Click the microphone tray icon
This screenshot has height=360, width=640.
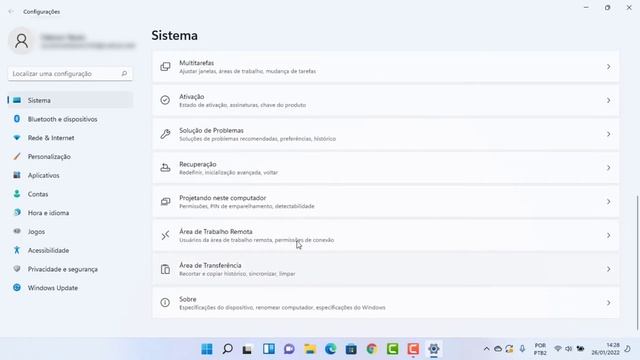pyautogui.click(x=522, y=349)
